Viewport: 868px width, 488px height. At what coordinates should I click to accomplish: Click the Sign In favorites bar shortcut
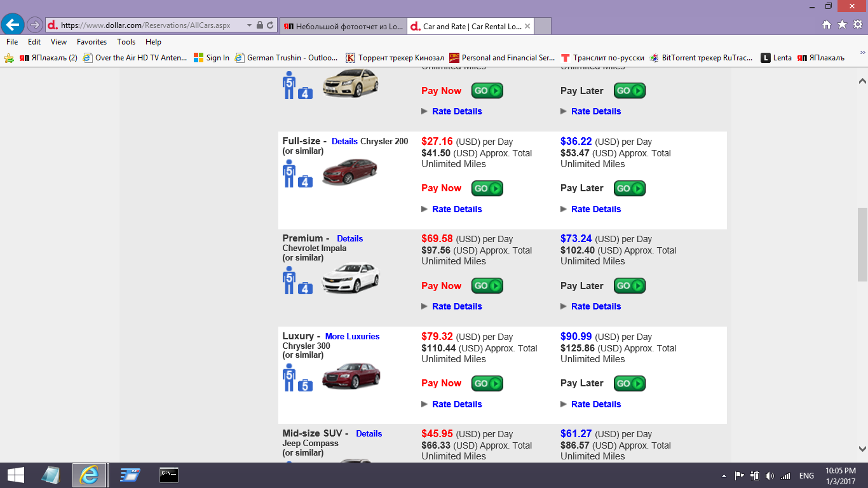(x=212, y=58)
